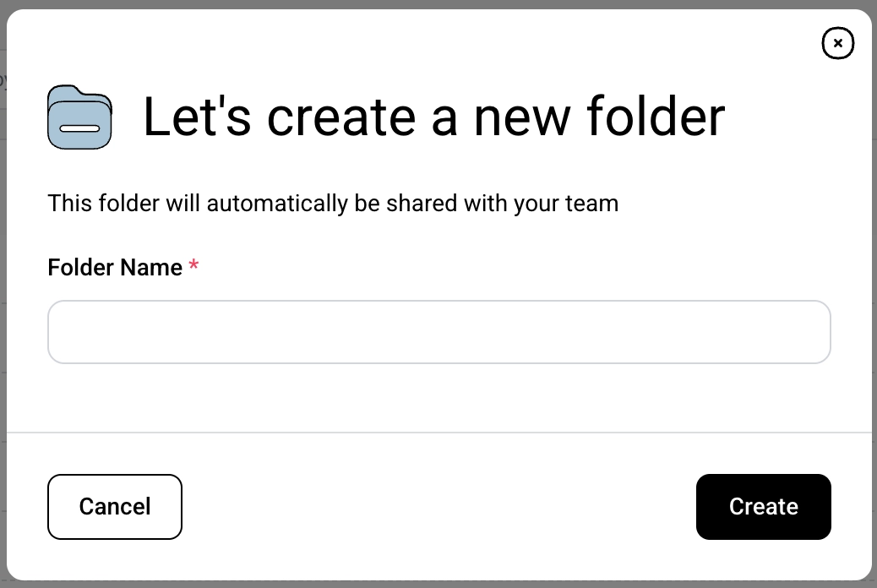Close the new folder dialog

tap(837, 43)
